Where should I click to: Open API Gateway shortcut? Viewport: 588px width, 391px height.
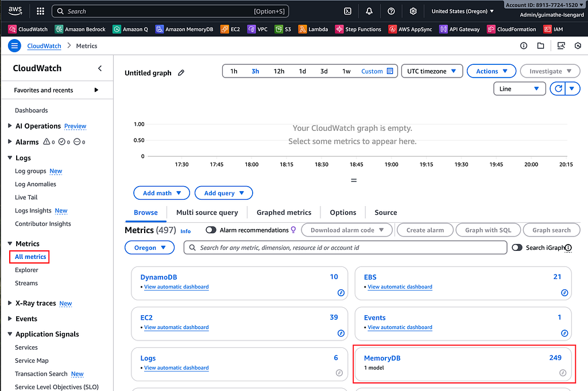click(459, 29)
